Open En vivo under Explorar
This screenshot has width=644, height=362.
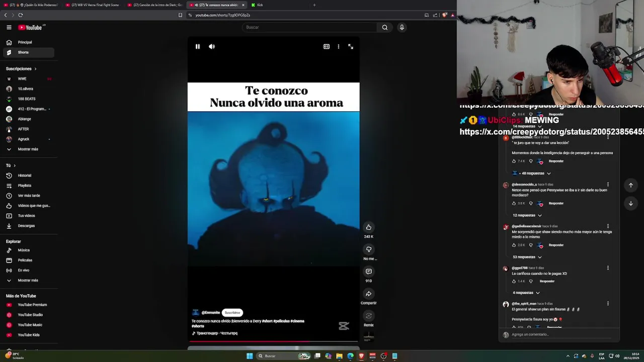[x=29, y=270]
